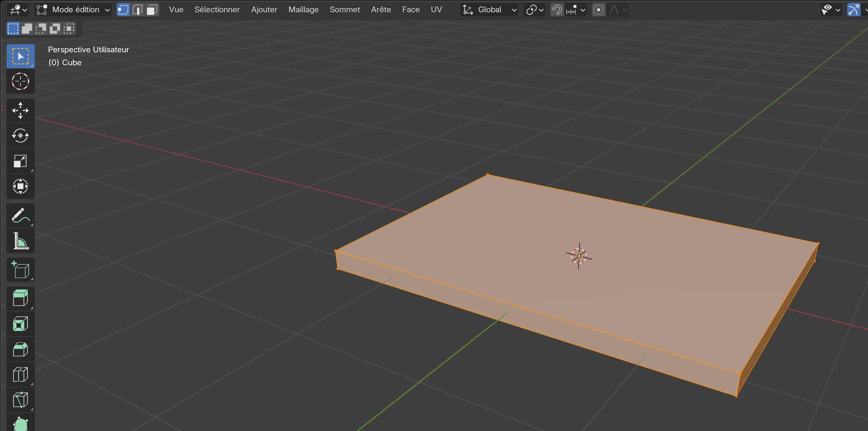Toggle the snapping magnet
868x431 pixels.
click(x=557, y=10)
